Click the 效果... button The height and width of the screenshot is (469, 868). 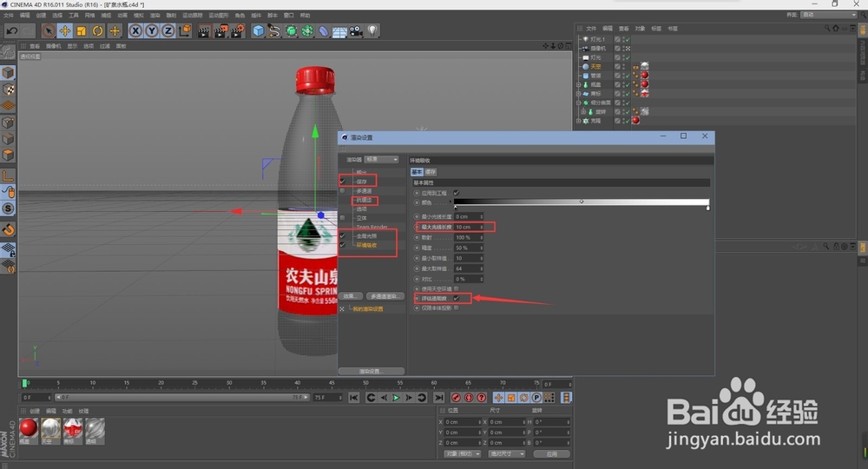(351, 296)
